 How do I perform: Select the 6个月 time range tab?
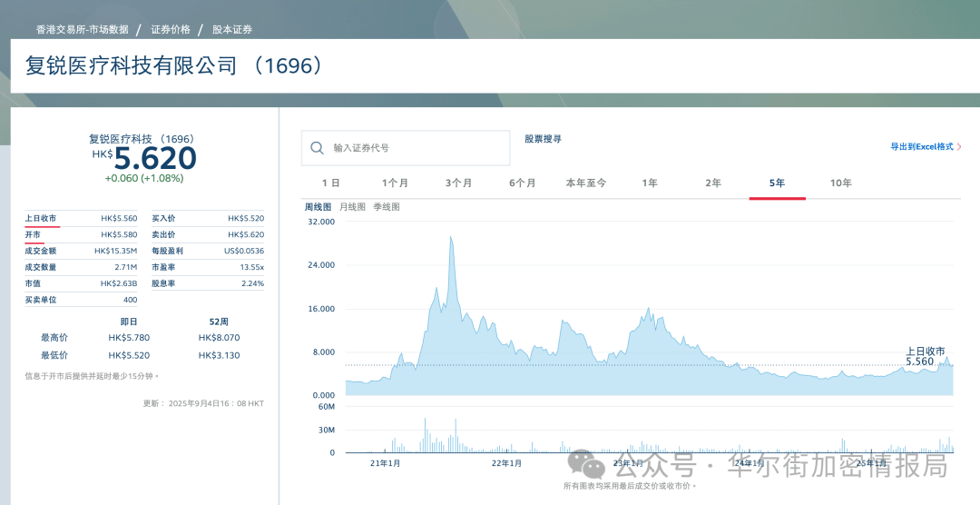tap(522, 183)
